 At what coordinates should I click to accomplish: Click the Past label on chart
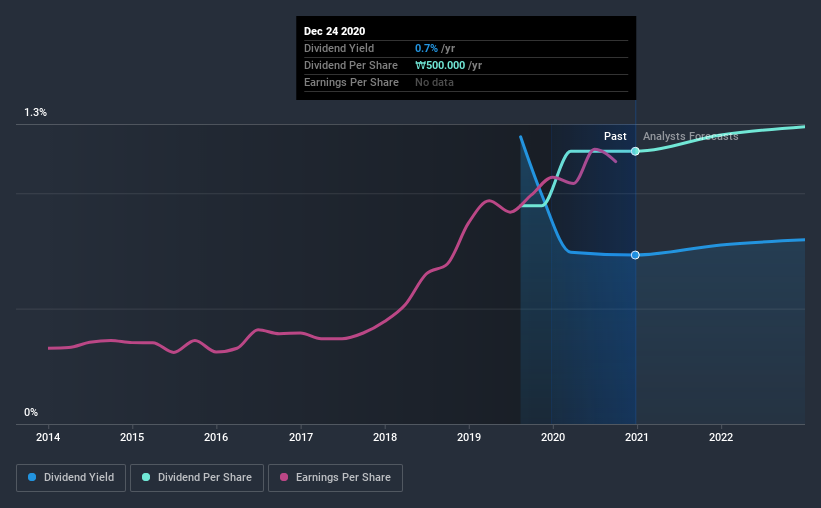[x=615, y=136]
